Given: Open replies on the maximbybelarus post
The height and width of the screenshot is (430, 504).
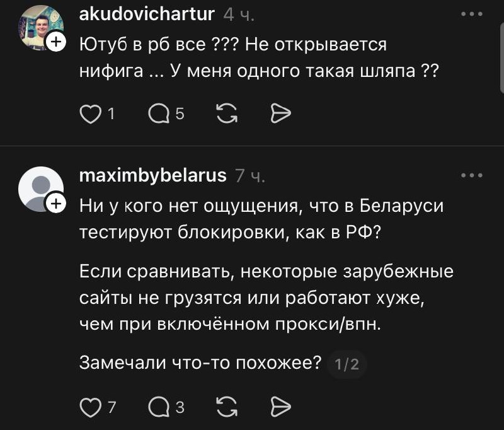Looking at the screenshot, I should click(159, 407).
